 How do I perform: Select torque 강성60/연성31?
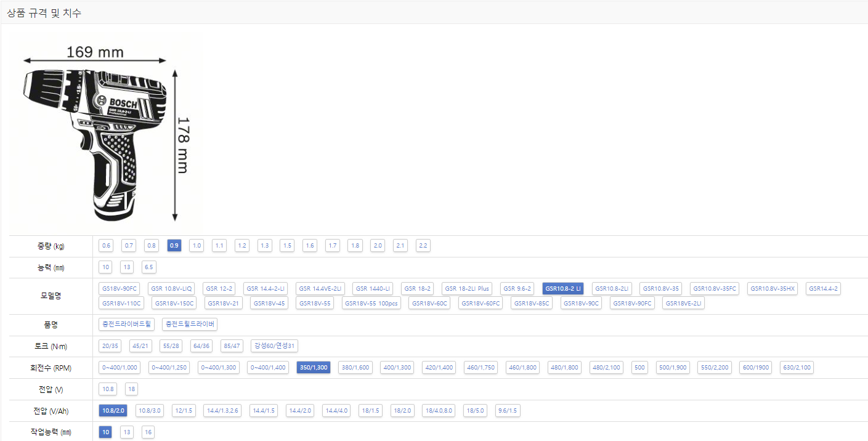tap(275, 346)
